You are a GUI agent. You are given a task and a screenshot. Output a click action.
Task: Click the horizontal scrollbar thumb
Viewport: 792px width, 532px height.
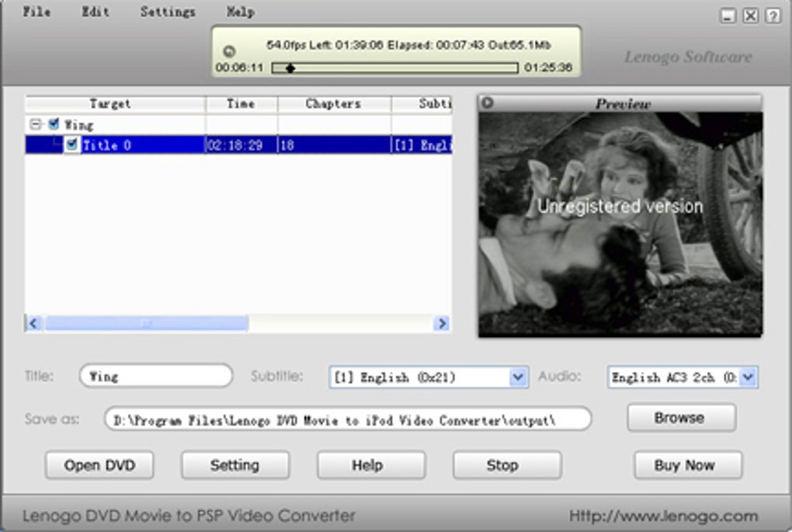tap(147, 323)
